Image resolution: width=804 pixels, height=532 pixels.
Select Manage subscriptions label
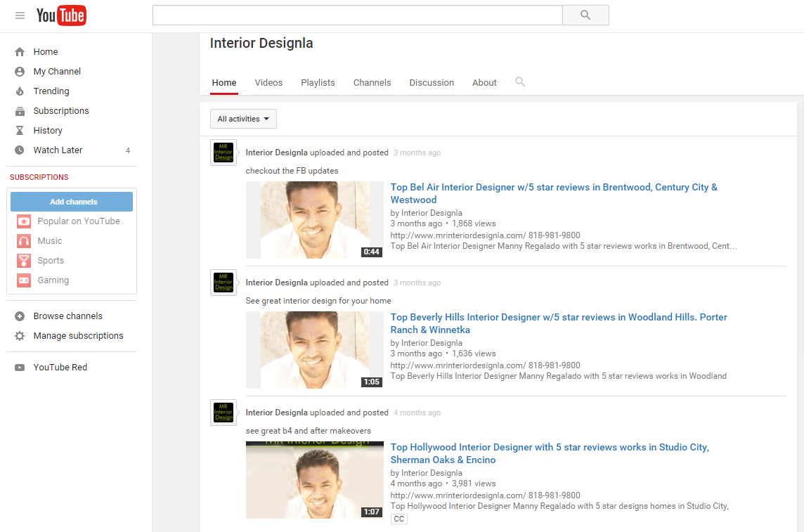pyautogui.click(x=79, y=336)
